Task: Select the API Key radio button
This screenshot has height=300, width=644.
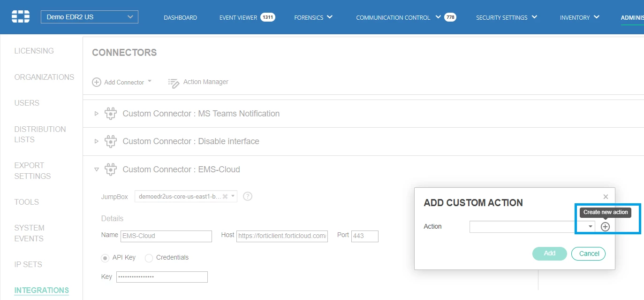Action: point(106,258)
